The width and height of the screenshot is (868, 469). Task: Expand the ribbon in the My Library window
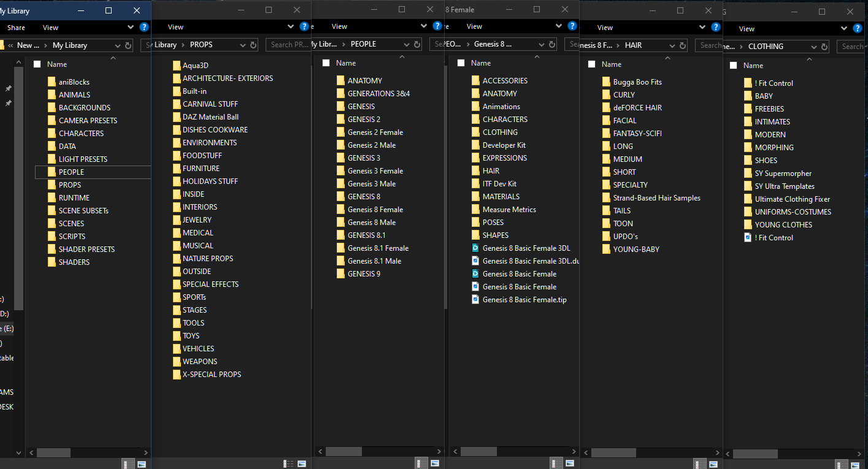131,27
